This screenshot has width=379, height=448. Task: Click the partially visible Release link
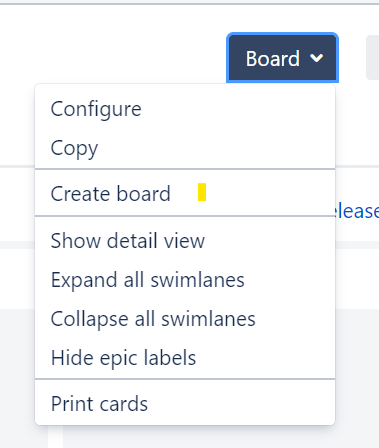(357, 211)
